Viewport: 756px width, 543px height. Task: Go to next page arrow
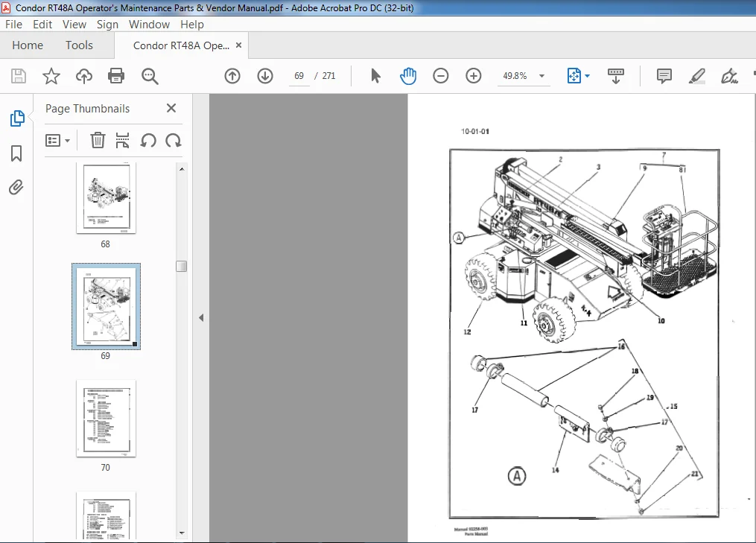click(265, 76)
